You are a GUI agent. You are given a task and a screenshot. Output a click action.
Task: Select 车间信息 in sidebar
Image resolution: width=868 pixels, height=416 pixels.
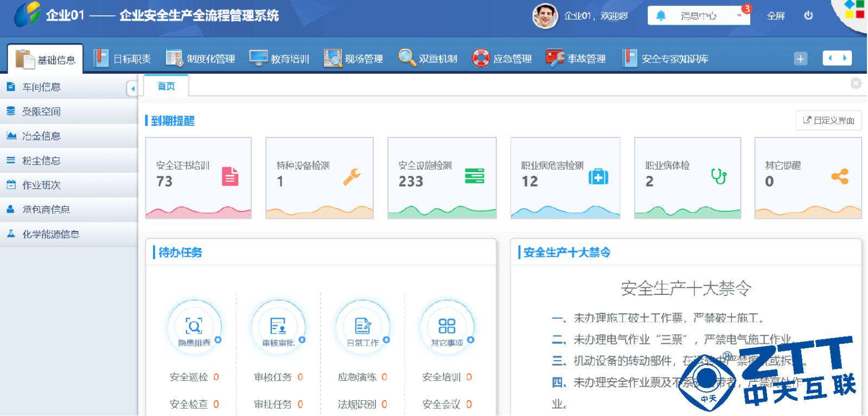(68, 87)
